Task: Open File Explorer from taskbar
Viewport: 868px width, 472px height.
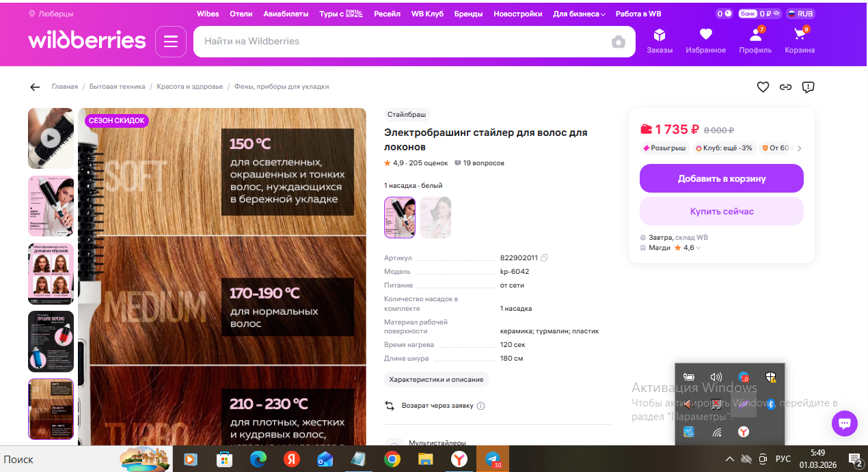Action: tap(426, 459)
